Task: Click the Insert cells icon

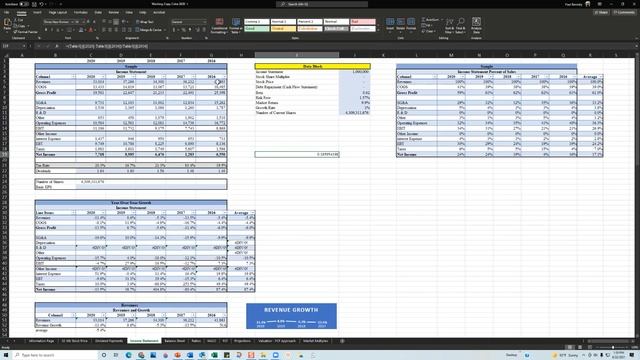Action: 390,24
